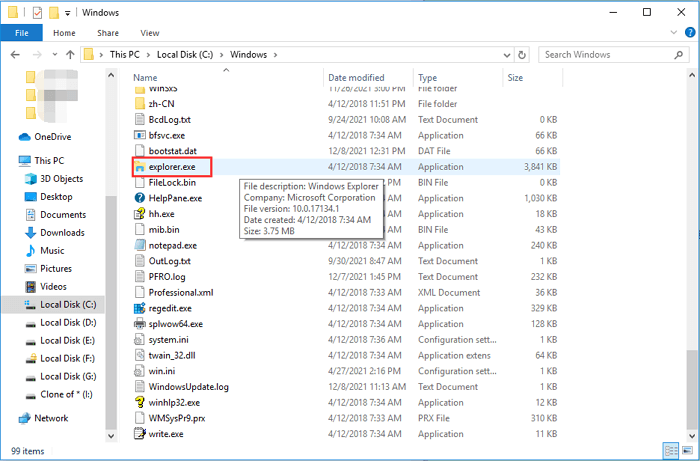Click chevron after Windows in address bar

coord(275,55)
